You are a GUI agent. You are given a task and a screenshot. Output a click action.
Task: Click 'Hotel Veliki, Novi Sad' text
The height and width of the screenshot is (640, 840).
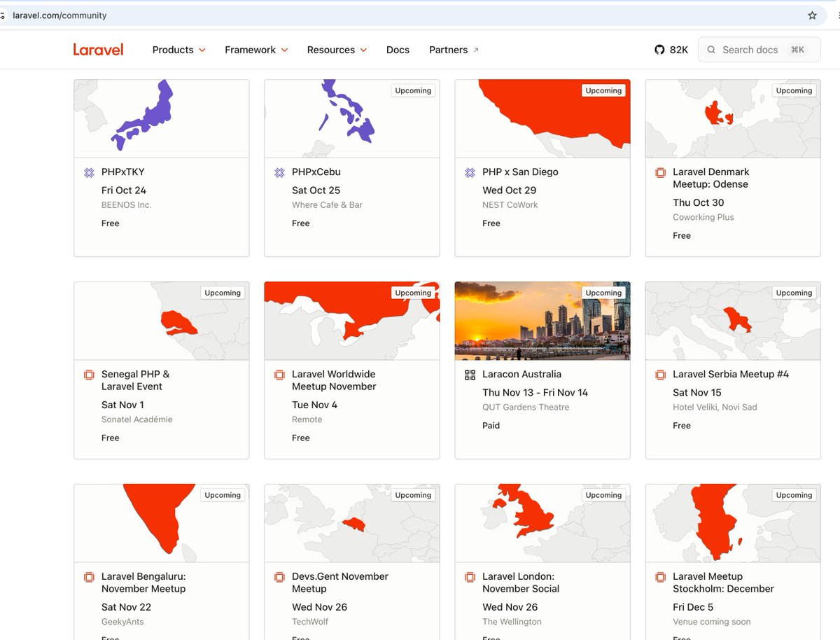point(715,408)
